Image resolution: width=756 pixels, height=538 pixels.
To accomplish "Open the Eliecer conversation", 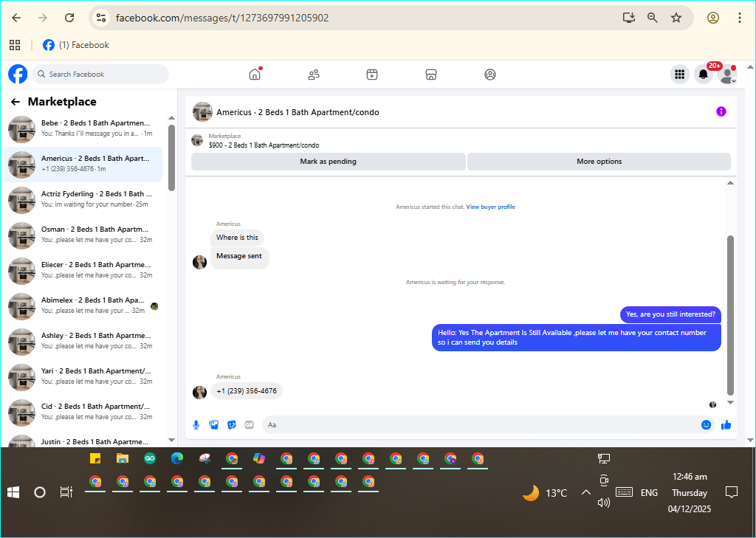I will point(83,270).
